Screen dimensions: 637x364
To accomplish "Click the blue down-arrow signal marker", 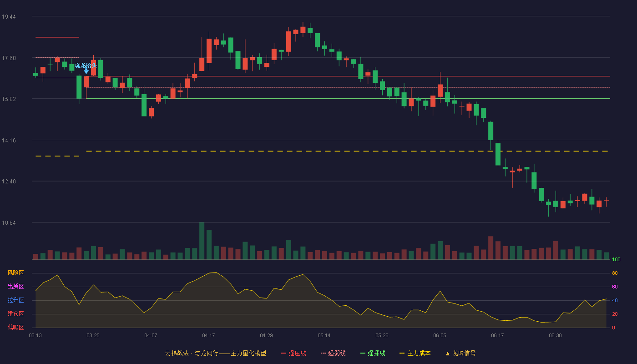I will tap(86, 71).
